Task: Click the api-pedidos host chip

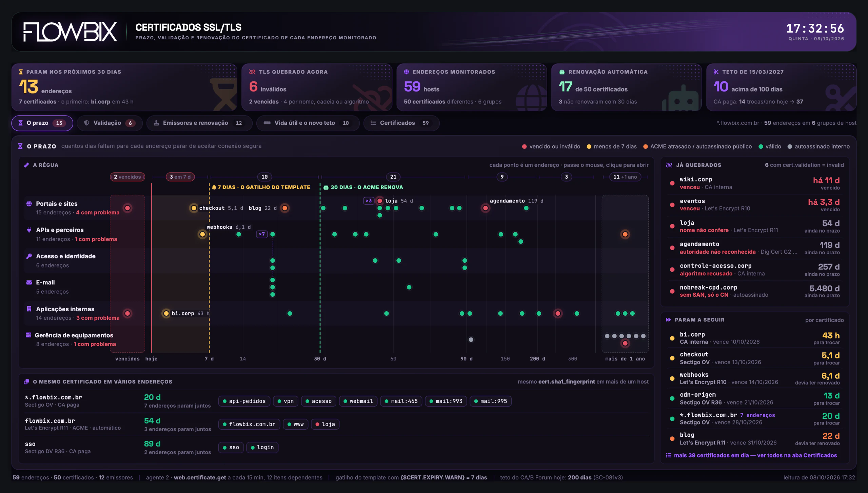Action: 244,401
